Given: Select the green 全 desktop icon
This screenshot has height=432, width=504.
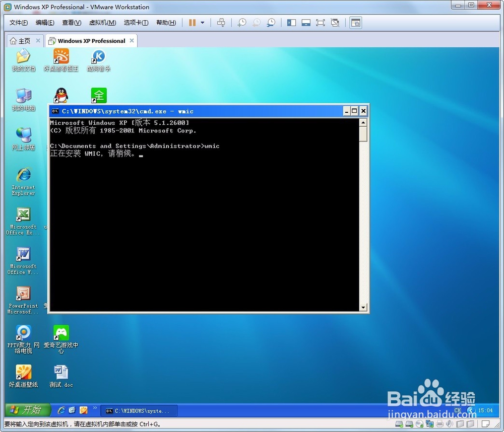Looking at the screenshot, I should (99, 95).
